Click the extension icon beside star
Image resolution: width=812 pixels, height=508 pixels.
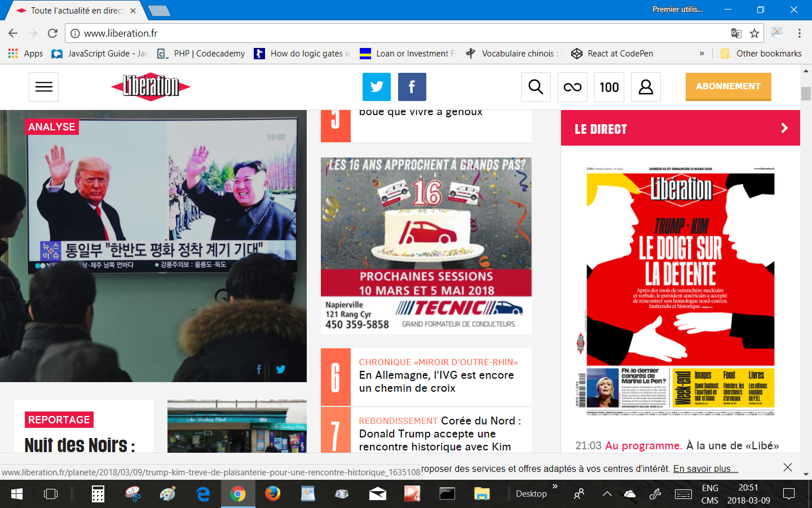[x=777, y=33]
